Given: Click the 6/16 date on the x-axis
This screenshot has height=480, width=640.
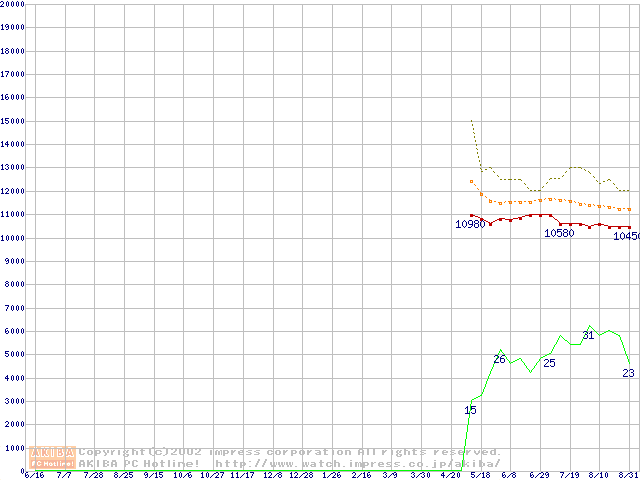Looking at the screenshot, I should coord(33,475).
